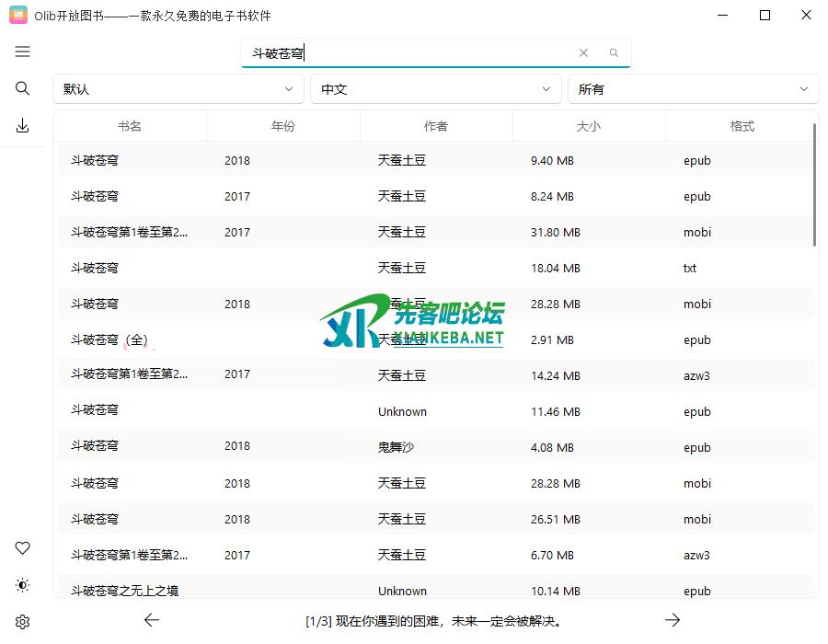The height and width of the screenshot is (644, 828).
Task: Click the vertical scrollbar of results list
Action: pos(815,185)
